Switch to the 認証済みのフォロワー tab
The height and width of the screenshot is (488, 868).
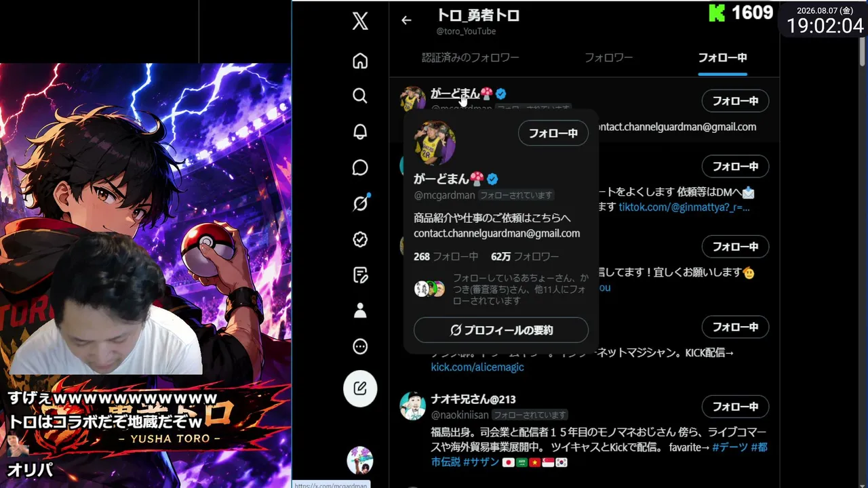point(471,58)
